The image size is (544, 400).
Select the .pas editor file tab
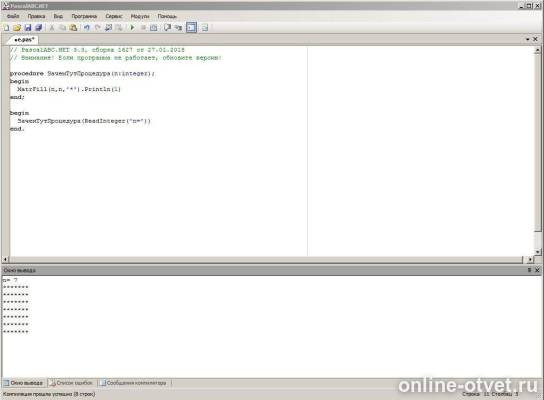(x=24, y=40)
